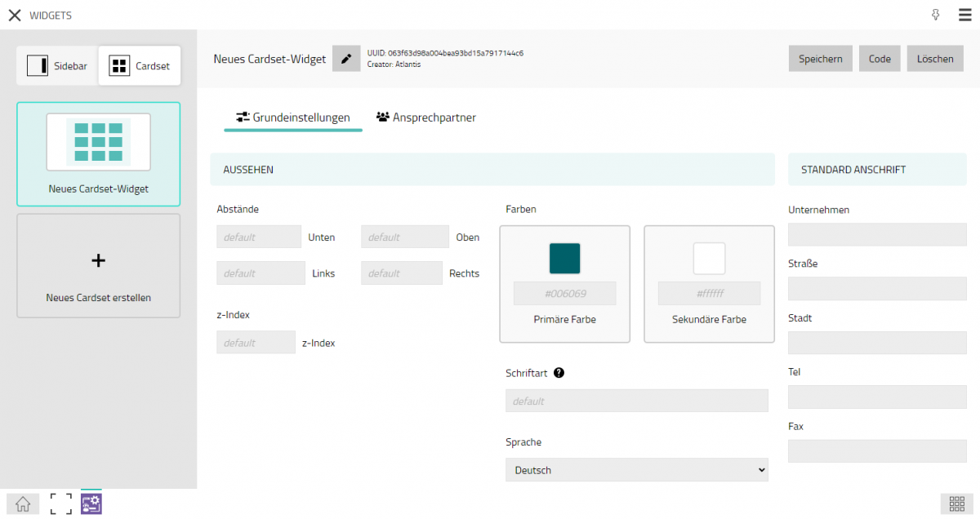Image resolution: width=980 pixels, height=519 pixels.
Task: Click the pin icon in top bar
Action: (x=936, y=15)
